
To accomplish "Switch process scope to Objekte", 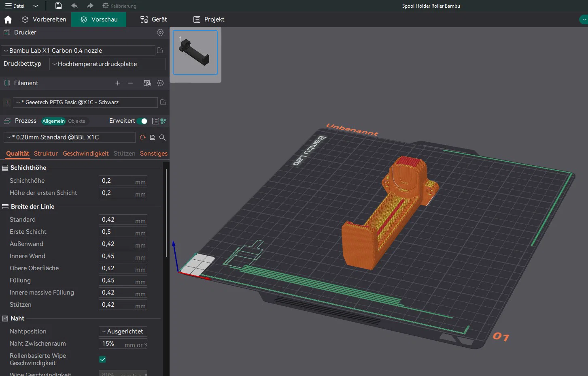I will click(76, 121).
